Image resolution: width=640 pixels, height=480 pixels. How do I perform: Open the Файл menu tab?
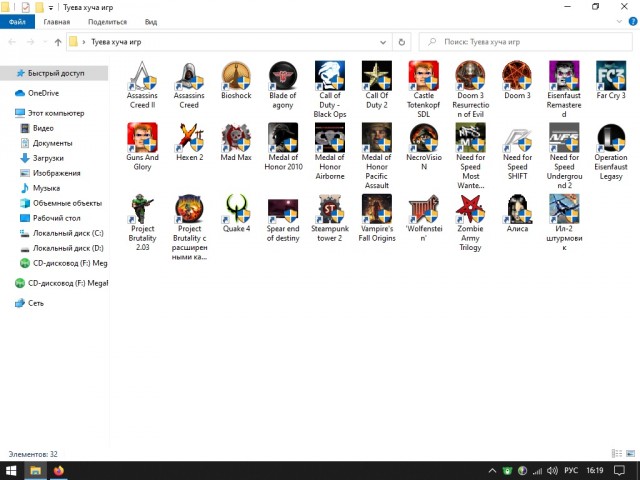(x=17, y=22)
